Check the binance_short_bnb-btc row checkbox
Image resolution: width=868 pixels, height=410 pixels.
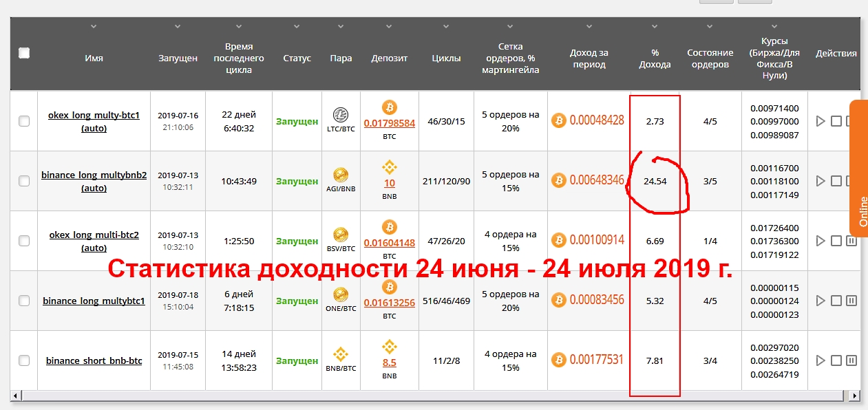pyautogui.click(x=24, y=360)
